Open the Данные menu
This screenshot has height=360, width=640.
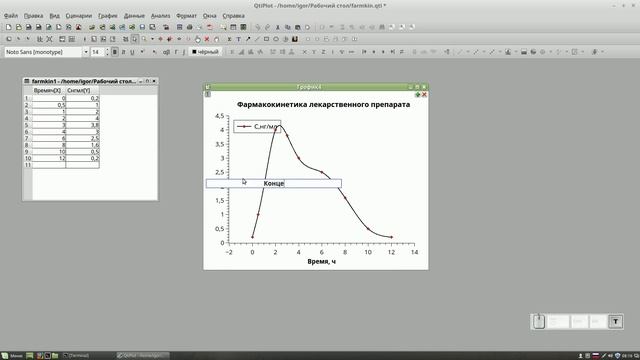pos(134,16)
